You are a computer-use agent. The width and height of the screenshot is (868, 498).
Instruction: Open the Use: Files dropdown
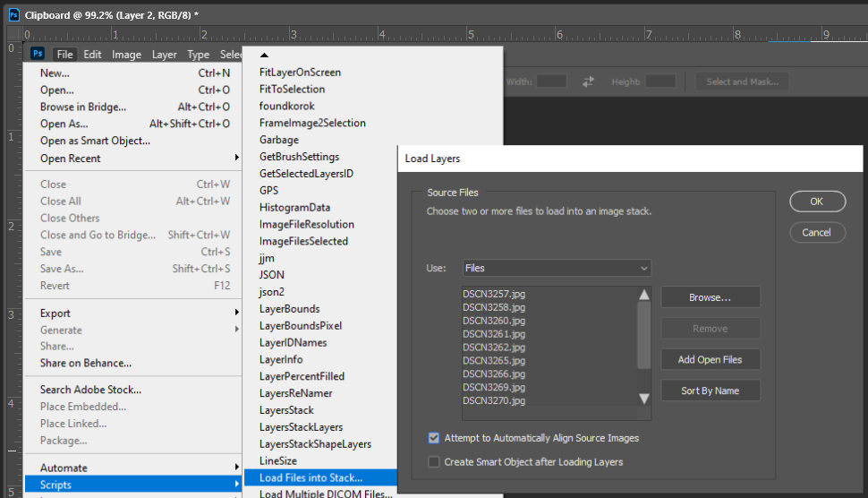557,268
